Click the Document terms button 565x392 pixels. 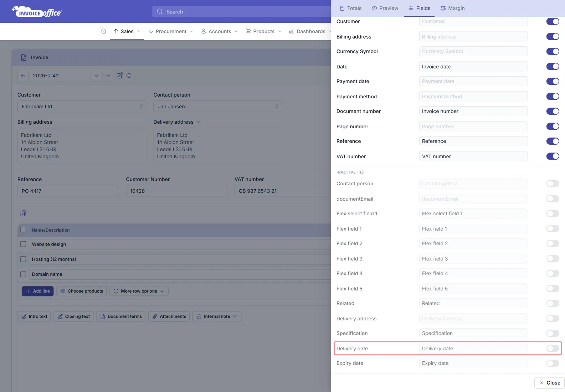tap(121, 316)
